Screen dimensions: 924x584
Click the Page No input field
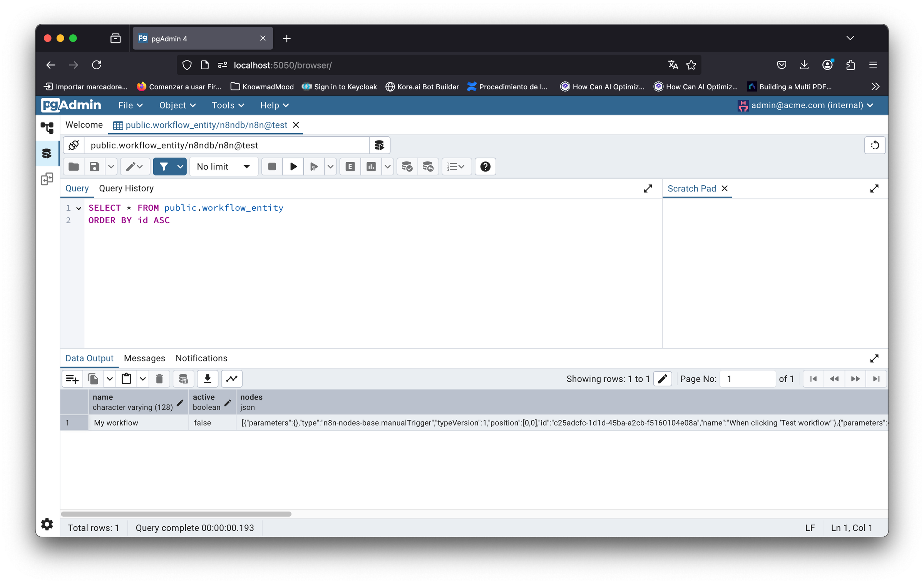pyautogui.click(x=747, y=379)
